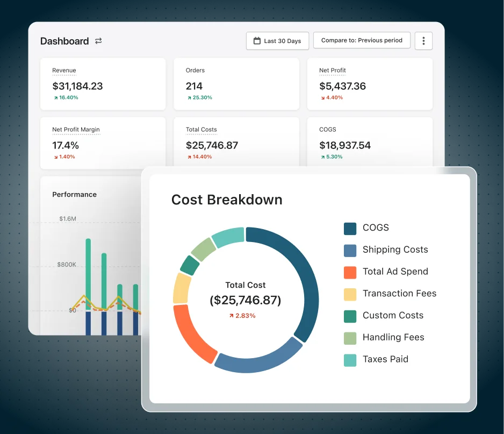Viewport: 504px width, 434px height.
Task: Click the Transaction Fees legend label
Action: 399,294
